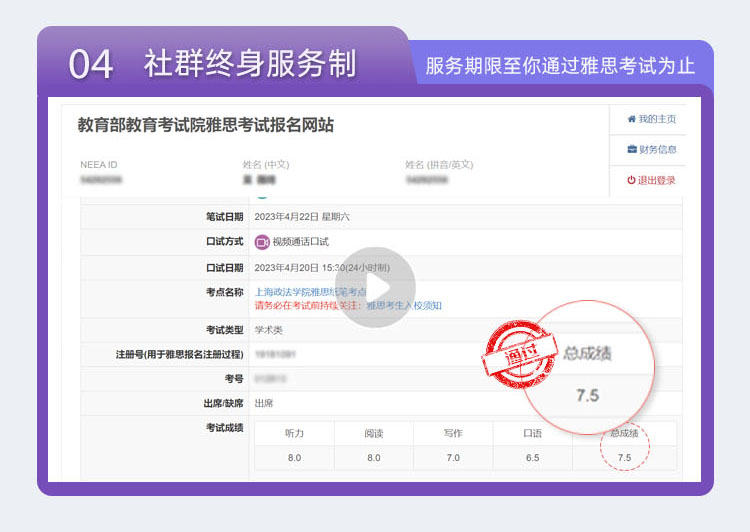The image size is (750, 532).
Task: Click the 阅读 column header
Action: click(374, 433)
